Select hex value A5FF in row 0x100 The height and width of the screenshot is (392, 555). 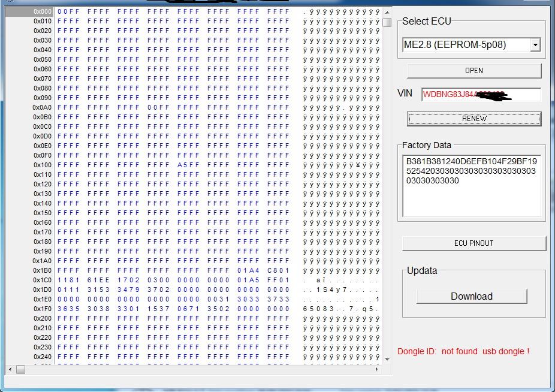pos(188,165)
